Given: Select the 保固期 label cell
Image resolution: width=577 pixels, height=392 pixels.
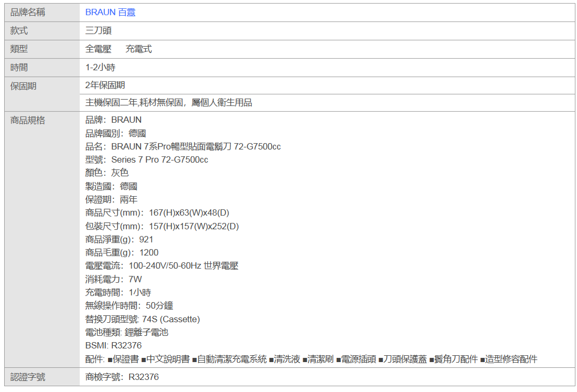Looking at the screenshot, I should coord(42,94).
